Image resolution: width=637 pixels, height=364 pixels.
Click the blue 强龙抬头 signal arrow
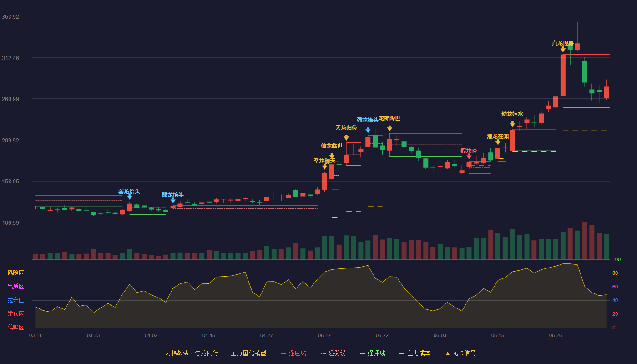tap(368, 130)
